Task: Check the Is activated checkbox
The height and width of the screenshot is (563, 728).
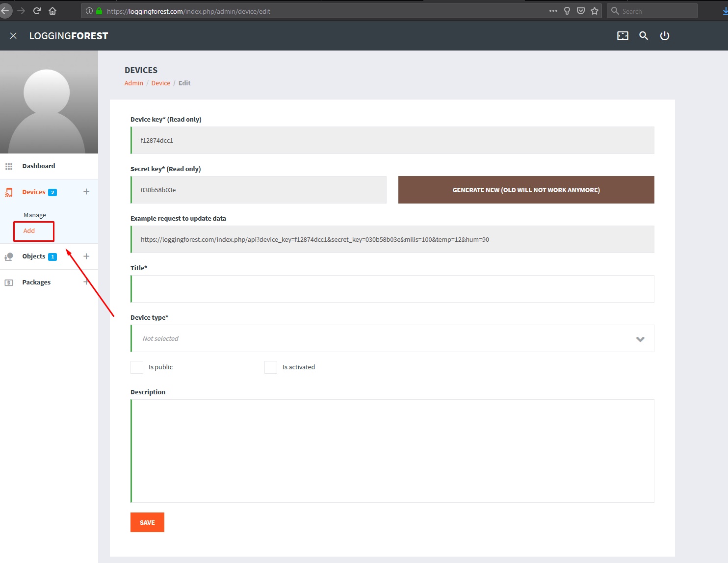Action: [271, 367]
